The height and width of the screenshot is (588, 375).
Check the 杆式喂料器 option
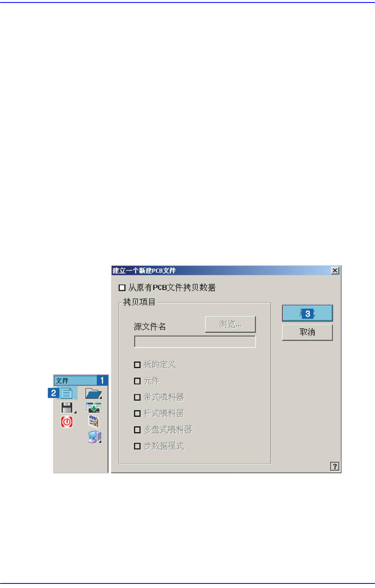click(137, 413)
